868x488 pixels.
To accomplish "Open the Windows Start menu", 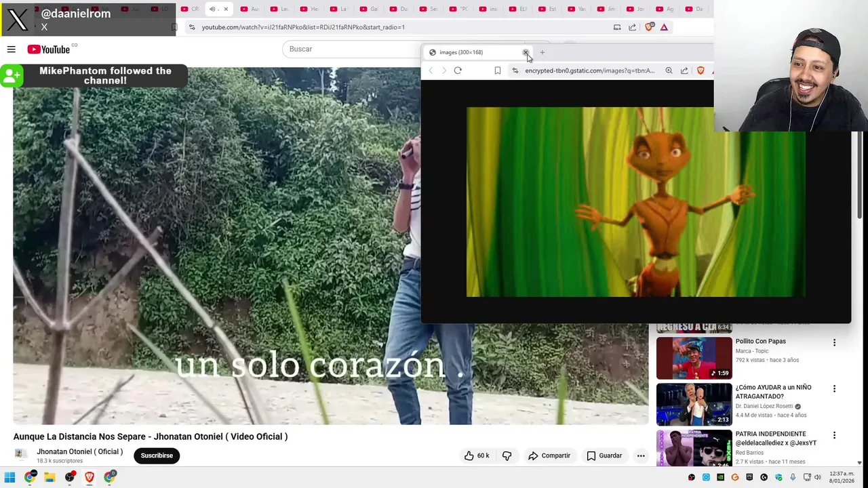I will pos(9,477).
